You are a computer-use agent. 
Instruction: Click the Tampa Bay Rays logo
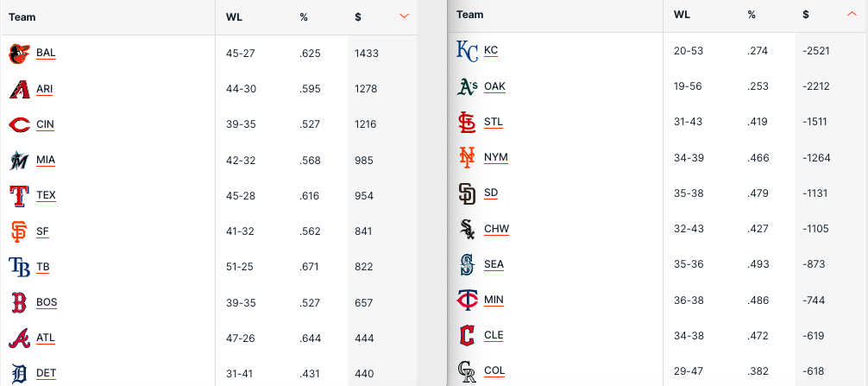click(x=19, y=267)
